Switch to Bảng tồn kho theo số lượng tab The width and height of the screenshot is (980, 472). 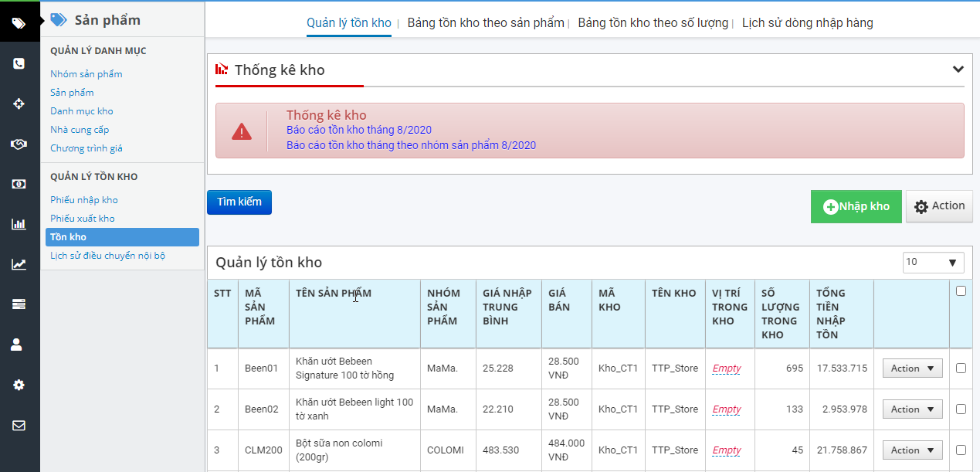click(653, 23)
